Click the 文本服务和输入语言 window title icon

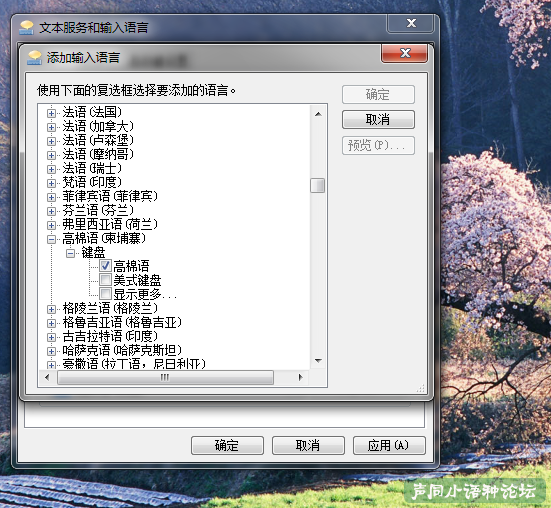tap(26, 28)
